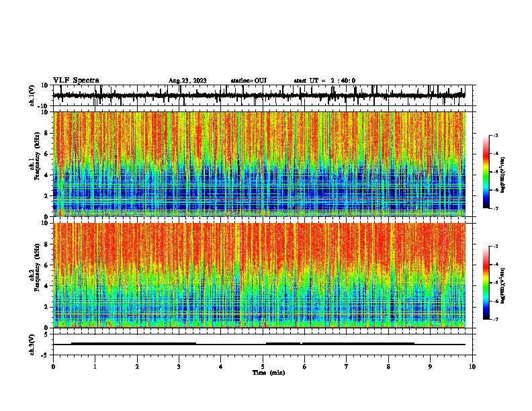
Task: Click the 'VLF Spectra' plot title
Action: pyautogui.click(x=76, y=81)
